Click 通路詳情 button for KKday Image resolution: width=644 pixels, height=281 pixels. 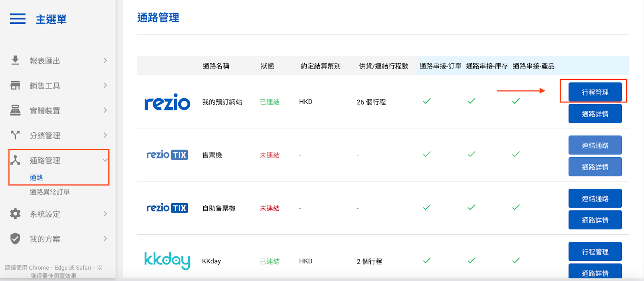click(595, 272)
